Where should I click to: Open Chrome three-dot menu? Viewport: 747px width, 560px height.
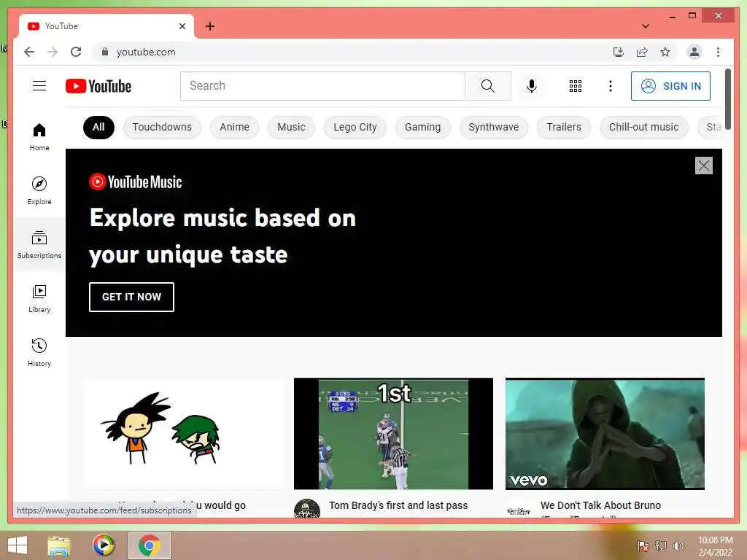[718, 52]
